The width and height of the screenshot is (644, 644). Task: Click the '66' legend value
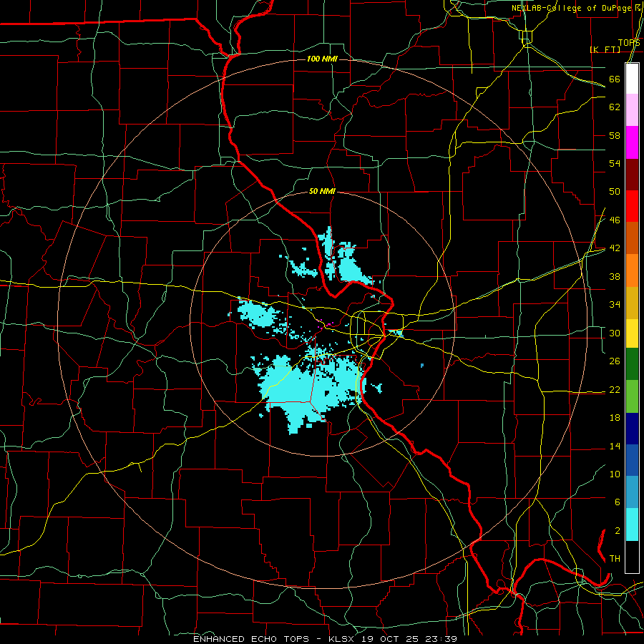coord(615,79)
